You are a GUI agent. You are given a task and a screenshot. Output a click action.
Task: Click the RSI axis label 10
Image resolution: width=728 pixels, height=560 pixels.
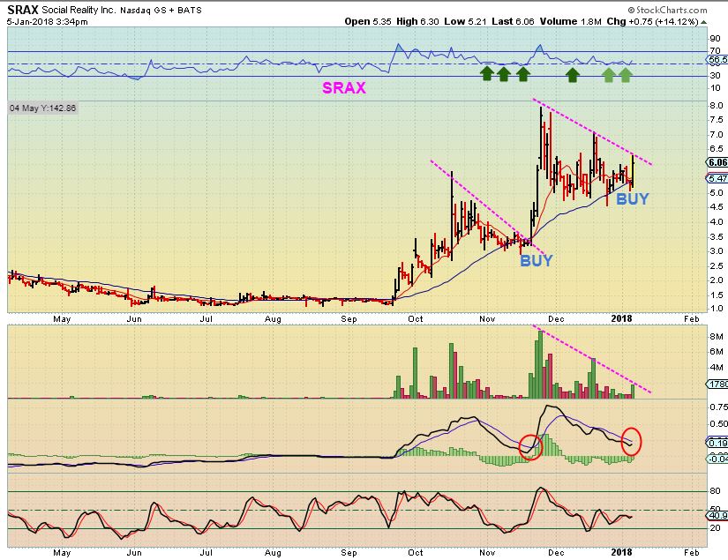[715, 87]
